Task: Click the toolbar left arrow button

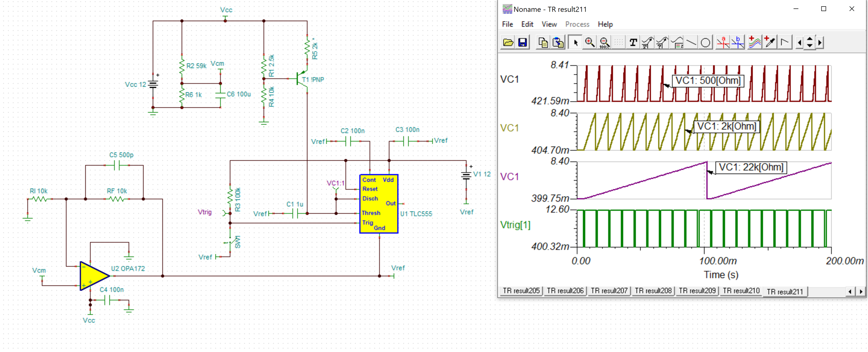Action: 800,43
